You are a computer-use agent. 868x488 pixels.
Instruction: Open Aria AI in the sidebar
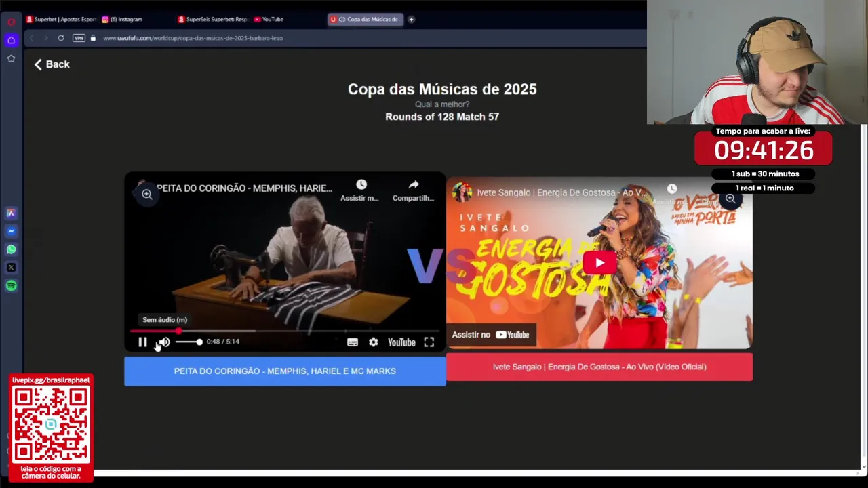point(11,213)
